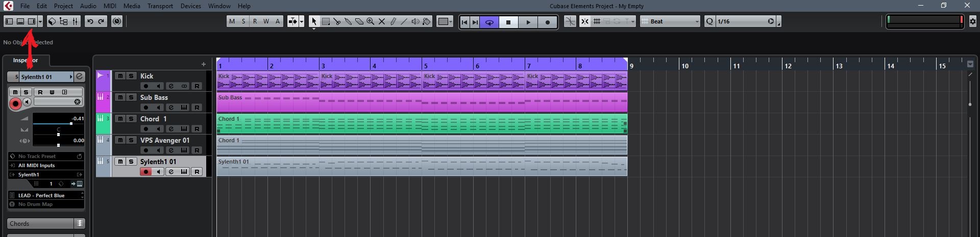
Task: Toggle Snap to Zero Crossing
Action: point(570,21)
